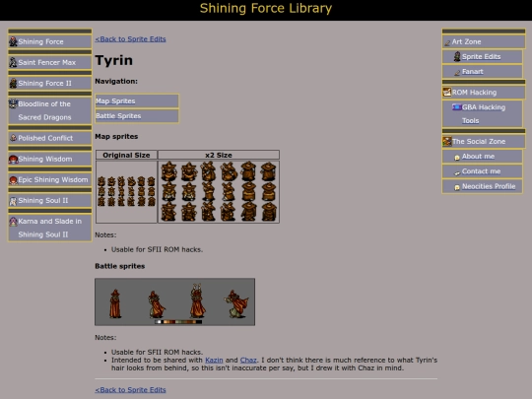Image resolution: width=532 pixels, height=399 pixels.
Task: Click the color palette strip under battle sprites
Action: pyautogui.click(x=178, y=322)
